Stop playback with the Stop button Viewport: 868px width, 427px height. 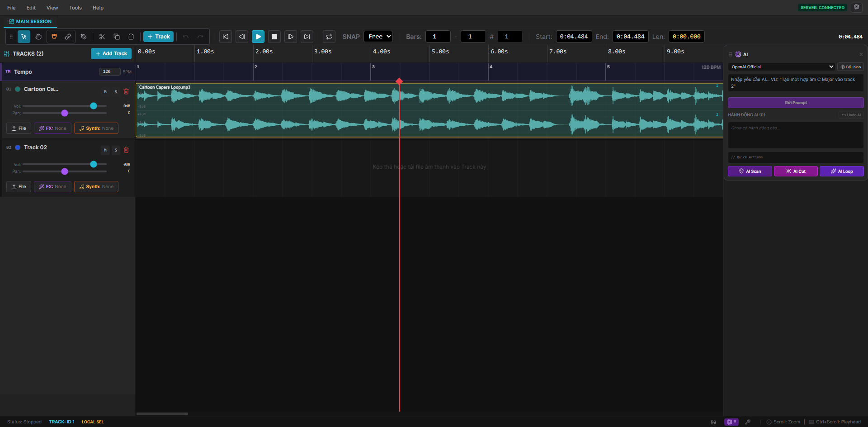274,37
